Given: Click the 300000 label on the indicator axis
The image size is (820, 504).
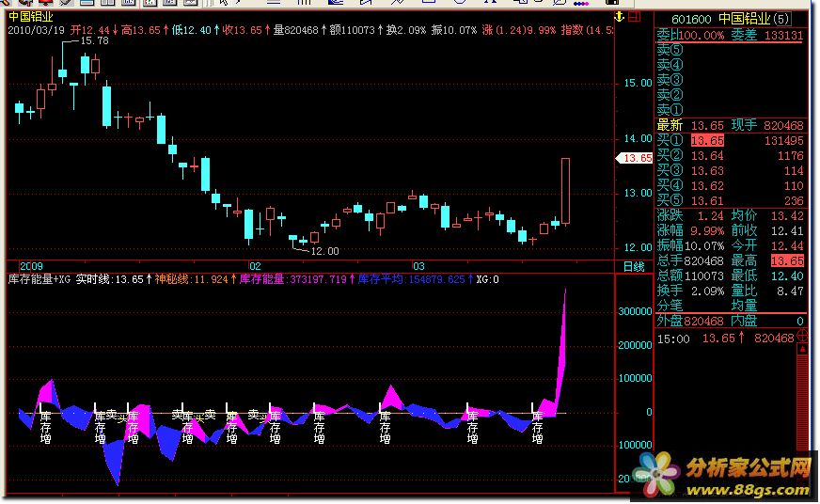Looking at the screenshot, I should click(x=635, y=311).
